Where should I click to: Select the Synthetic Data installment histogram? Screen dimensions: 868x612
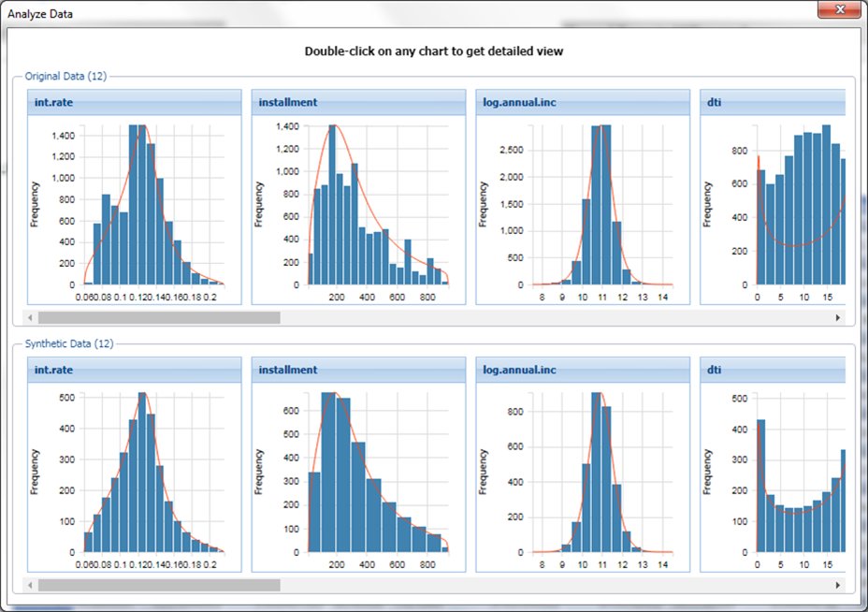[359, 473]
